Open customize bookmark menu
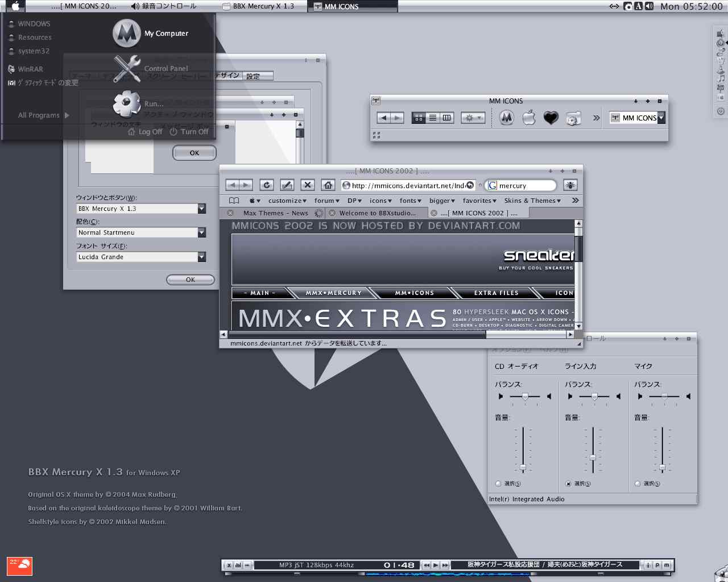The width and height of the screenshot is (728, 582). point(287,201)
